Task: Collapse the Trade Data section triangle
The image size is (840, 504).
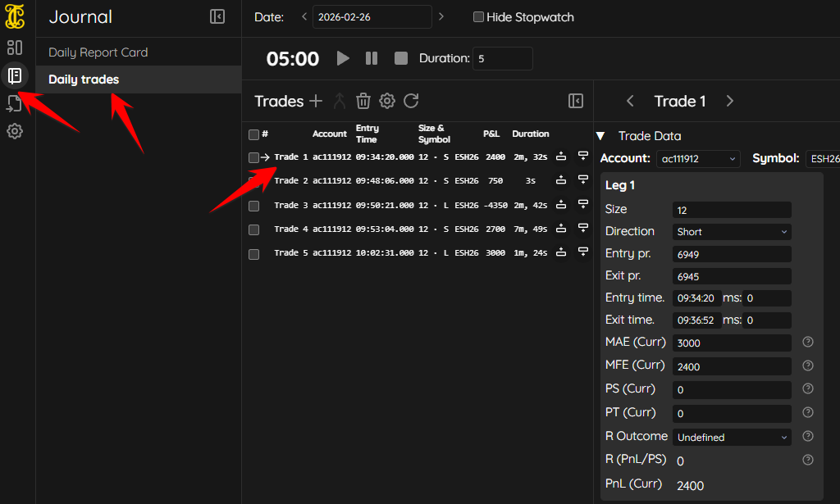Action: coord(600,136)
